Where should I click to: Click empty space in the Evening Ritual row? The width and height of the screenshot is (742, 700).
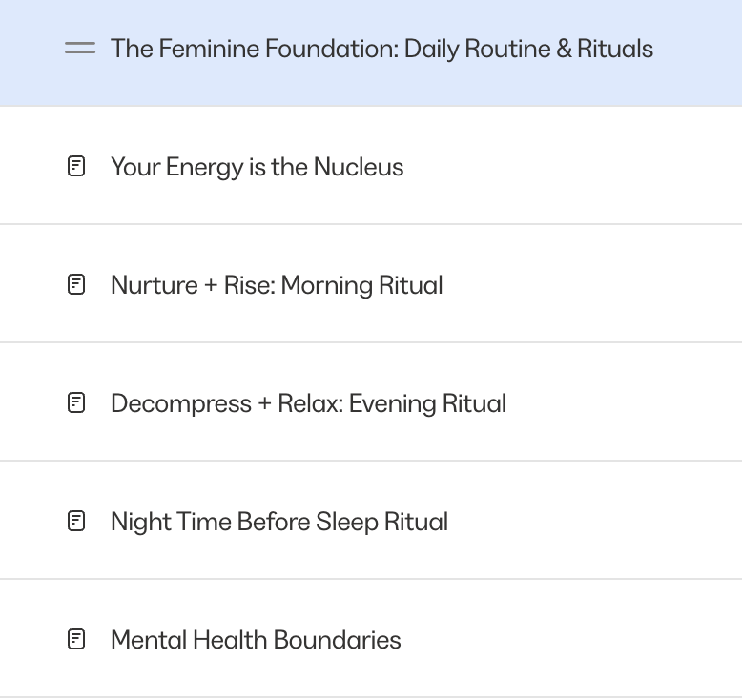point(625,402)
